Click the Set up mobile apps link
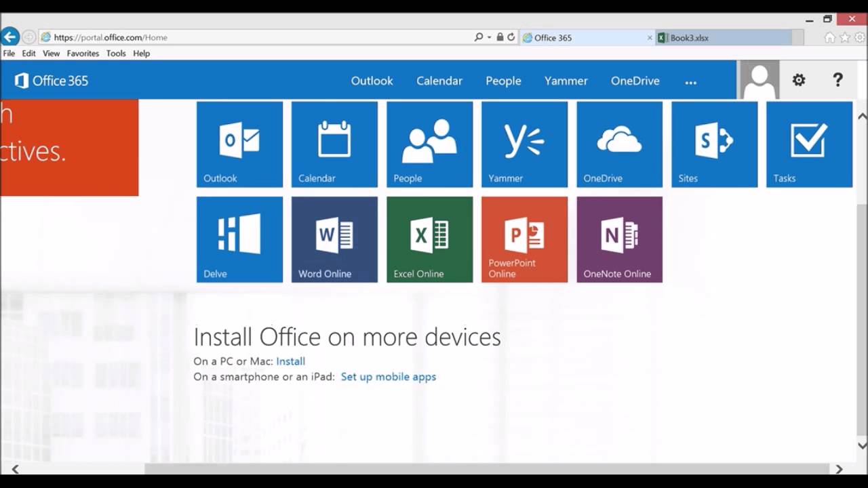This screenshot has height=488, width=868. pyautogui.click(x=389, y=377)
